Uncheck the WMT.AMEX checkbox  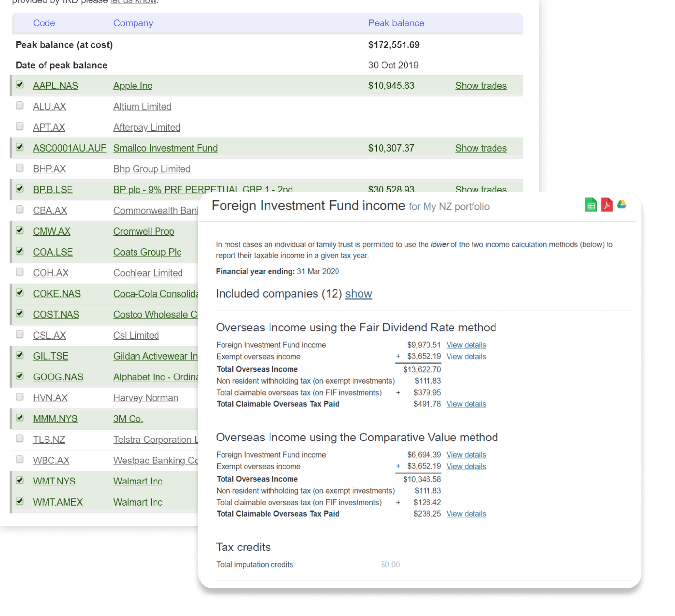coord(20,501)
